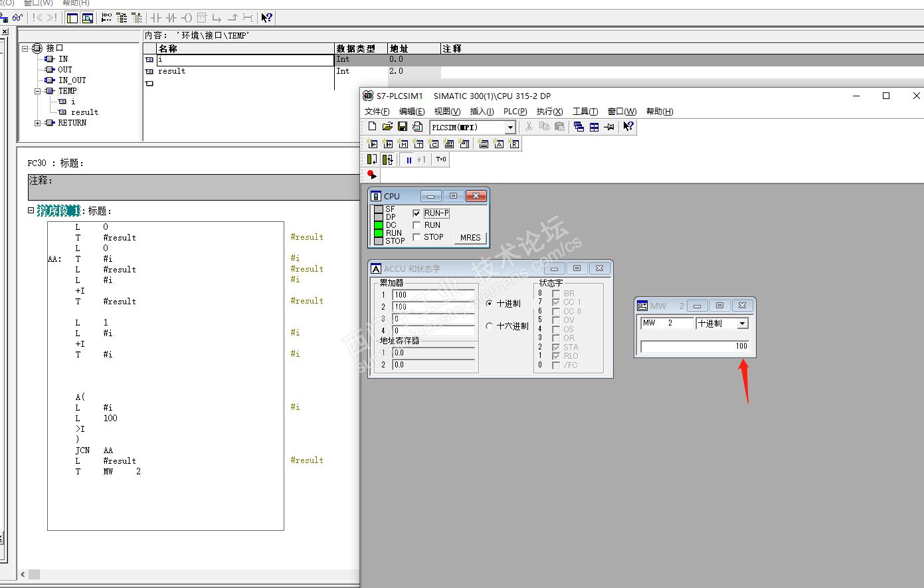Click accumulator 1 value field
This screenshot has height=588, width=924.
[x=434, y=295]
